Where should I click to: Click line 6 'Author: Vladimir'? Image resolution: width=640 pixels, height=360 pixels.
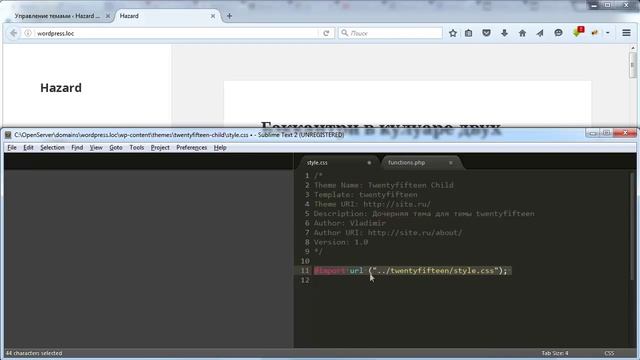coord(349,223)
